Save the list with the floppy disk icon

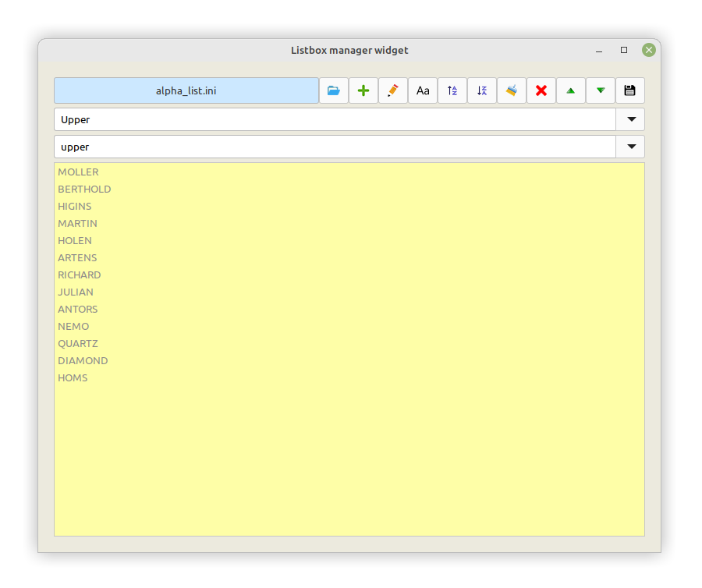(630, 90)
